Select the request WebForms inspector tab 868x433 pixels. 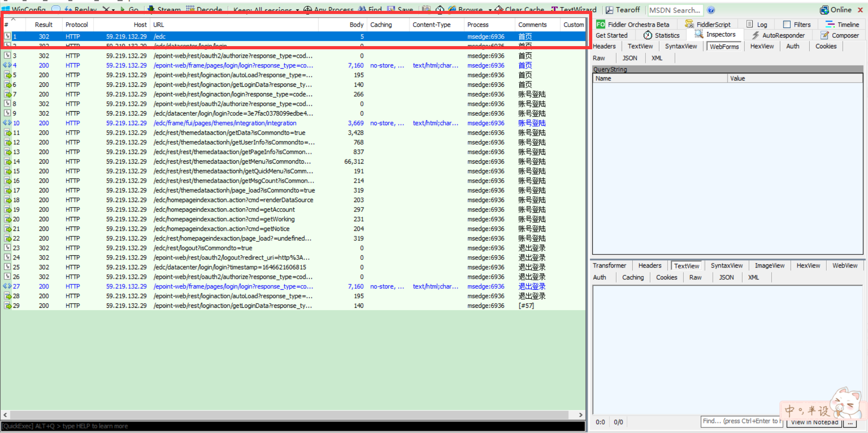click(x=724, y=46)
